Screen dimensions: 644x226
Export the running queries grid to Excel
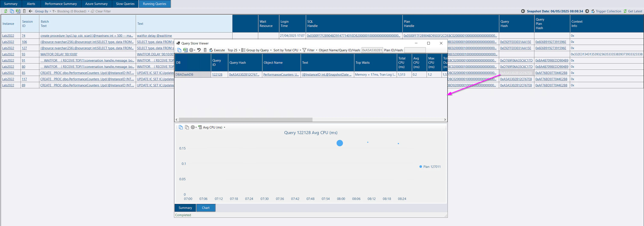click(18, 11)
